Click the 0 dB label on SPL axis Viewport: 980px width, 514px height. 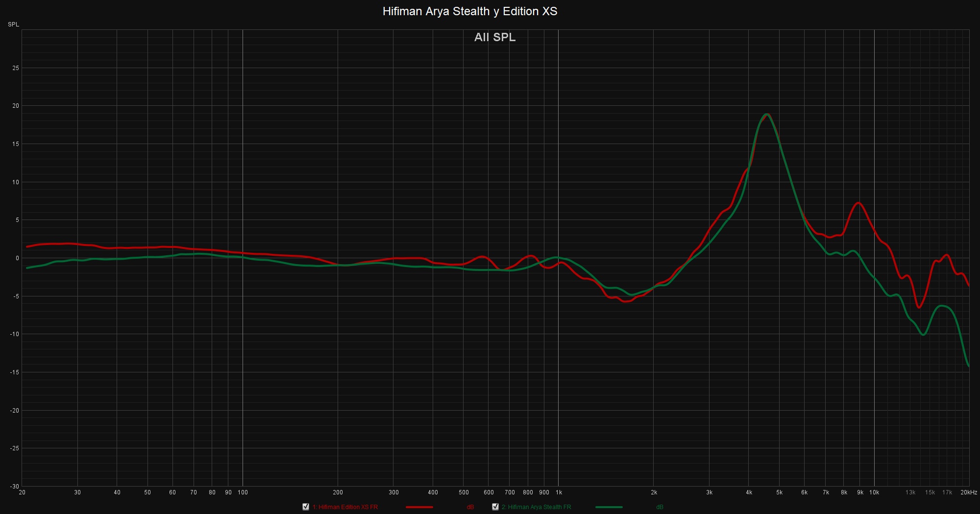point(17,258)
